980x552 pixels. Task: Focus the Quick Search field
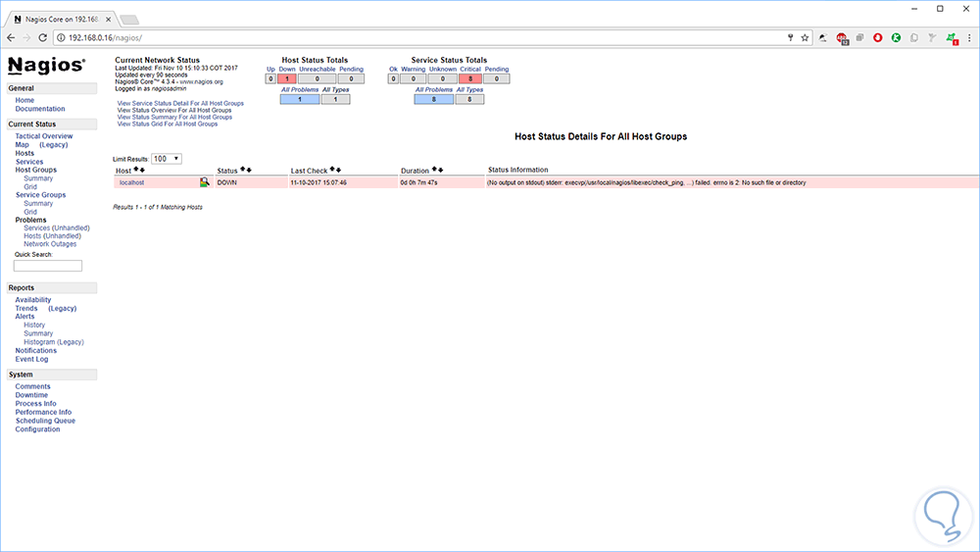[47, 266]
